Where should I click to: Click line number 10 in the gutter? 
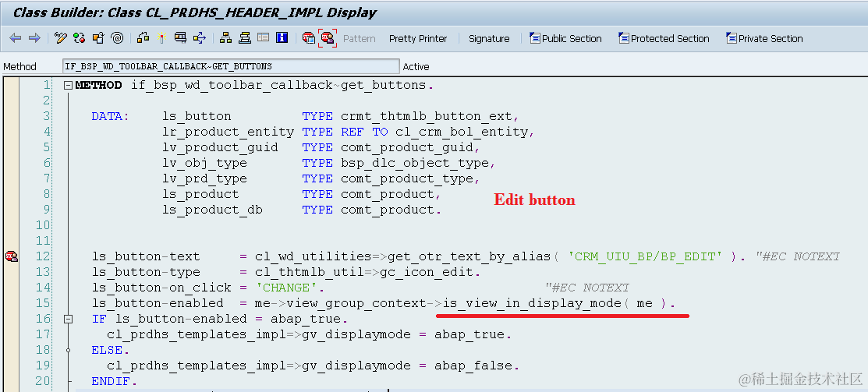(x=43, y=225)
